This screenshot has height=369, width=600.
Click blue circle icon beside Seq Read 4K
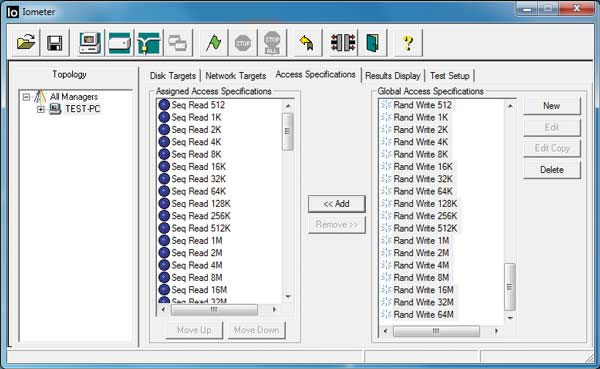[164, 142]
